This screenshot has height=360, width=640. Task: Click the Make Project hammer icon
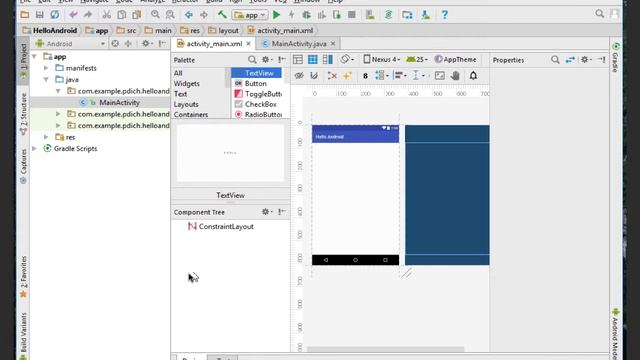(x=222, y=15)
